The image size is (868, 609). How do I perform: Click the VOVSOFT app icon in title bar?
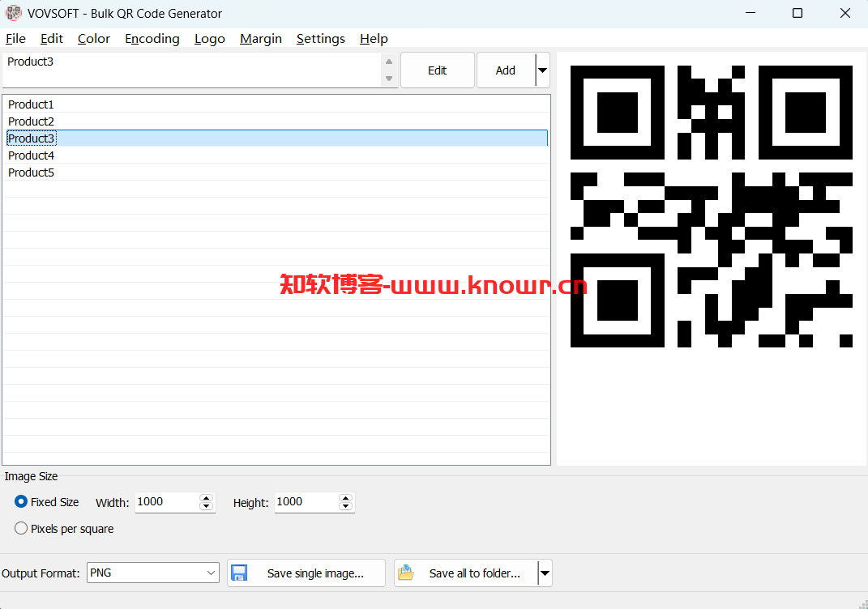[x=13, y=13]
